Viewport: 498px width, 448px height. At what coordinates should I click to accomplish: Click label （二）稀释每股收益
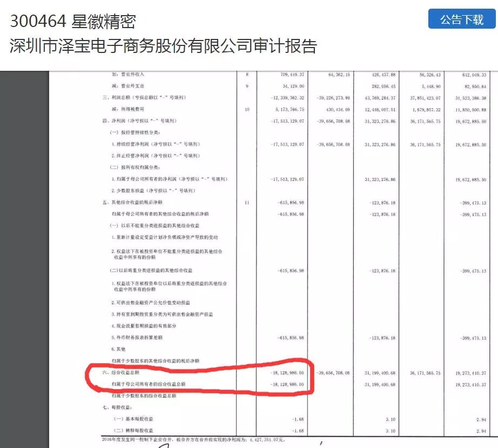coord(134,431)
